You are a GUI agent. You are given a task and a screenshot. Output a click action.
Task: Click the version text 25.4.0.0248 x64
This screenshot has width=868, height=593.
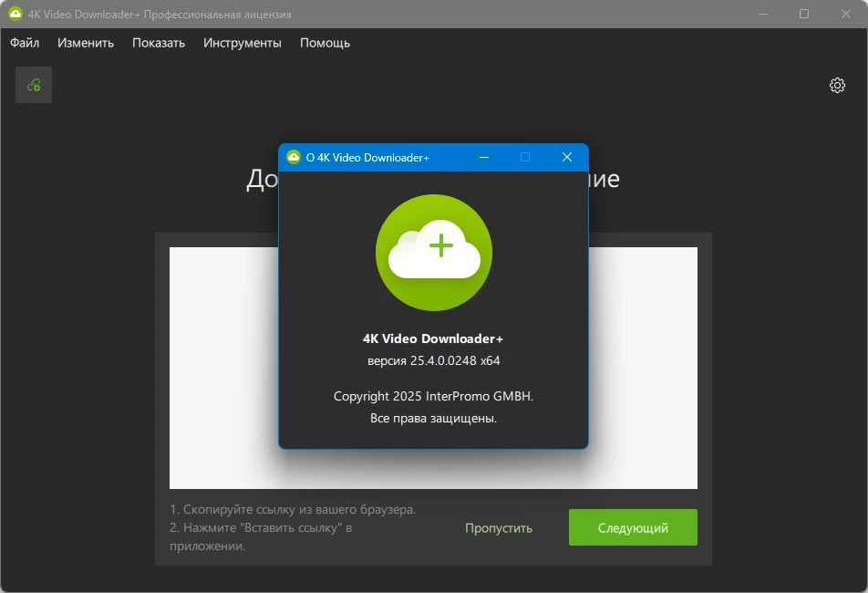433,360
